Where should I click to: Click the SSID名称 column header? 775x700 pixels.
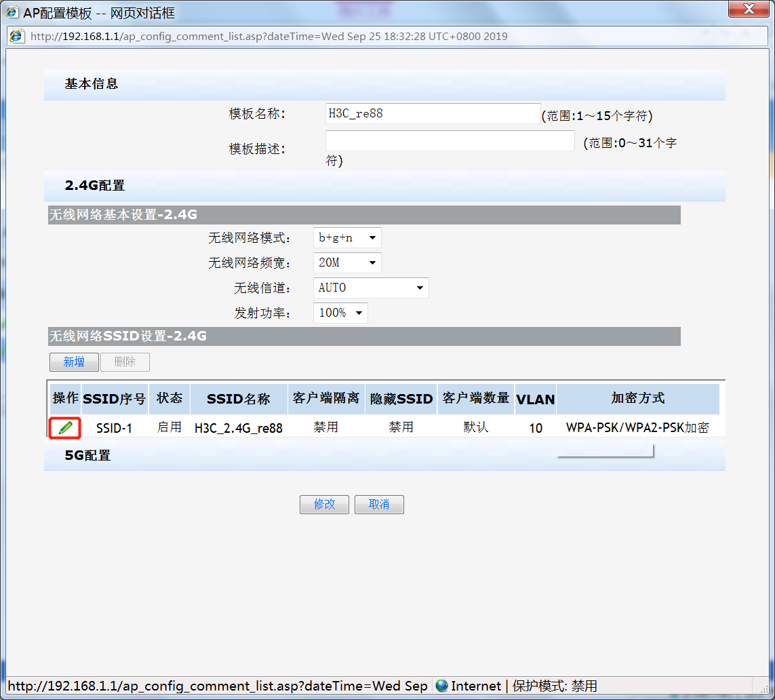click(239, 399)
